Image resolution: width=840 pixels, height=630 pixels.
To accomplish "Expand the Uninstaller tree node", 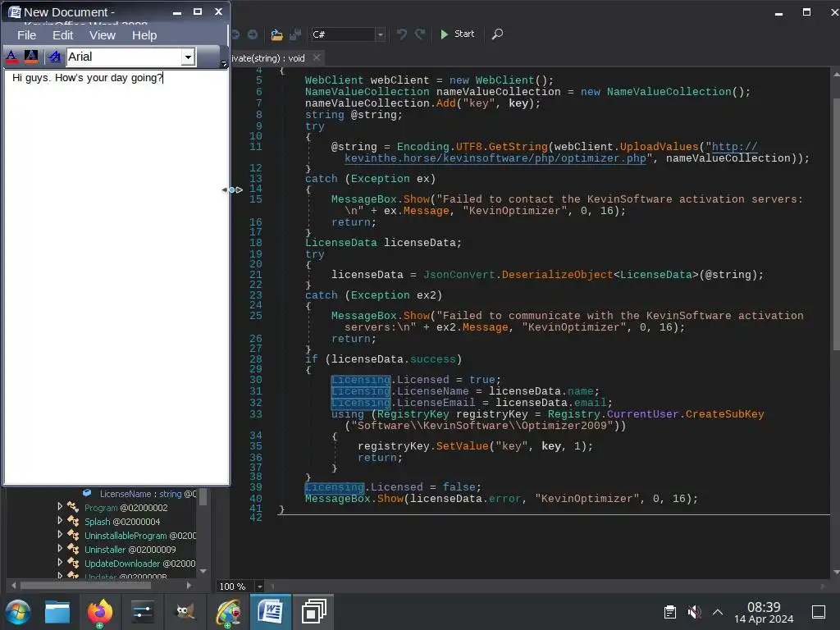I will (x=60, y=547).
